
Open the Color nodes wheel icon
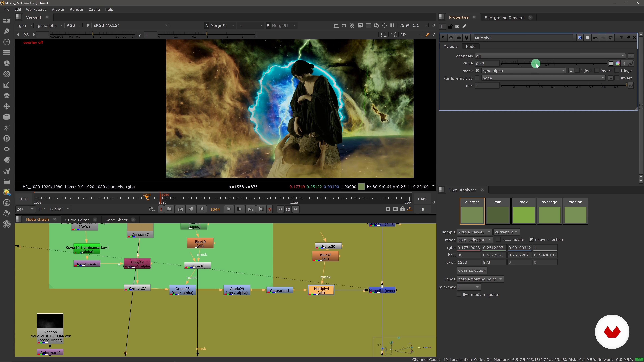[x=7, y=63]
